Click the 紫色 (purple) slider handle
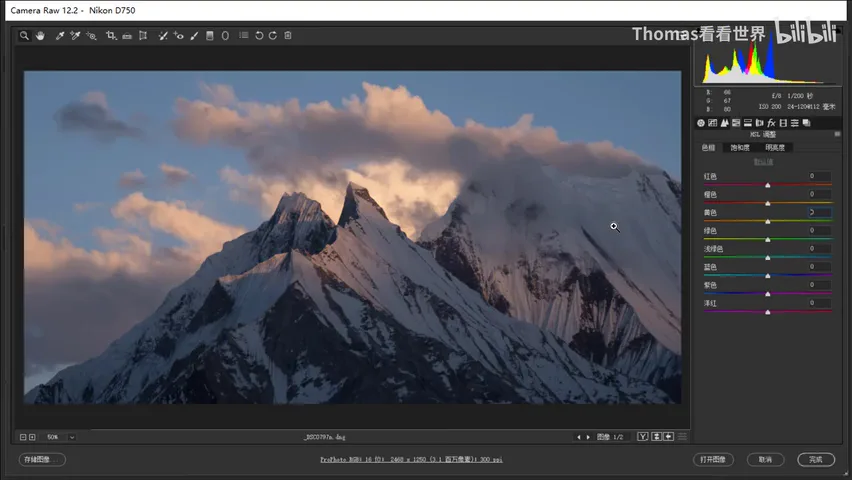Screen dimensions: 852x480 [x=768, y=294]
